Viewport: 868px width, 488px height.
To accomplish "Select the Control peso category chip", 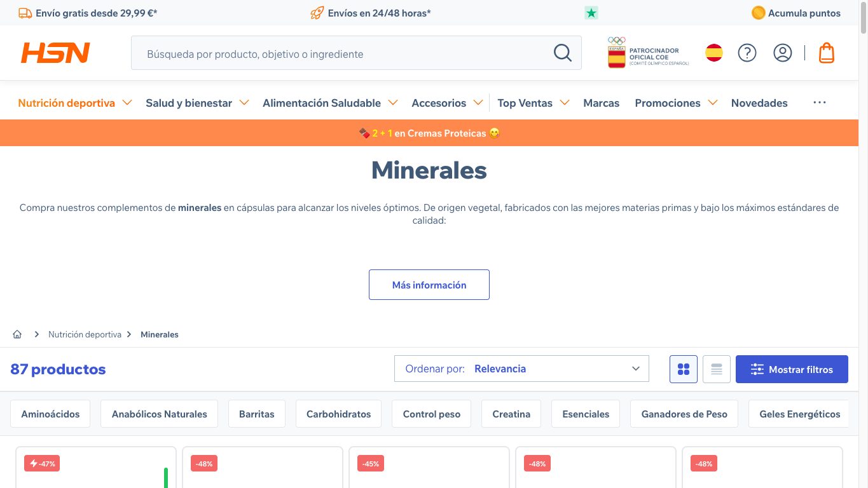I will pos(432,414).
